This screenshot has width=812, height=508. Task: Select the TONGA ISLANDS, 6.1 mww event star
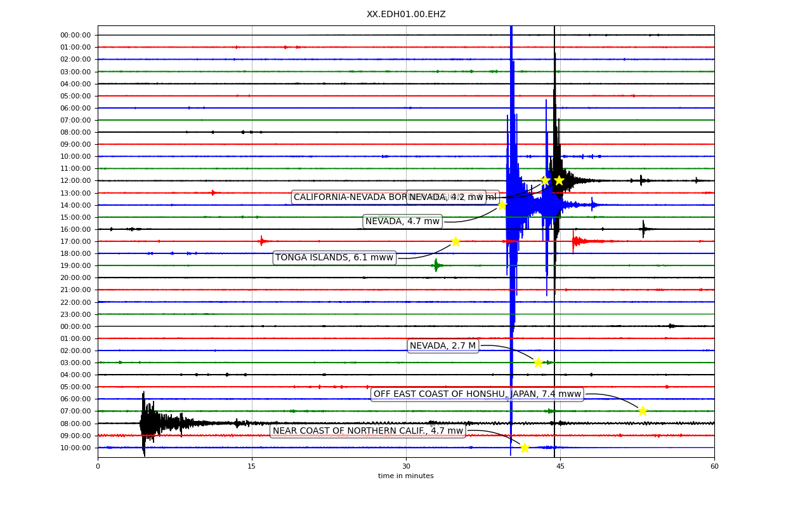point(455,240)
